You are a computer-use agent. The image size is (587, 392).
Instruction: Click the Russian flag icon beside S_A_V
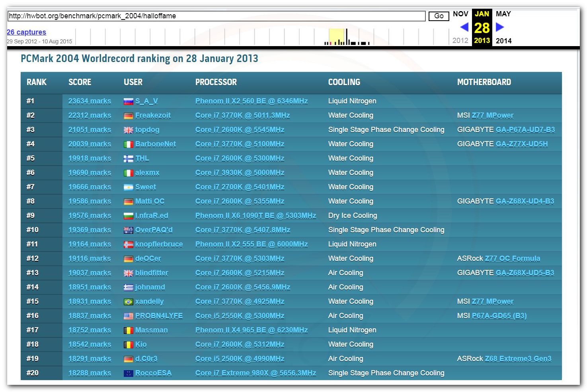[128, 101]
